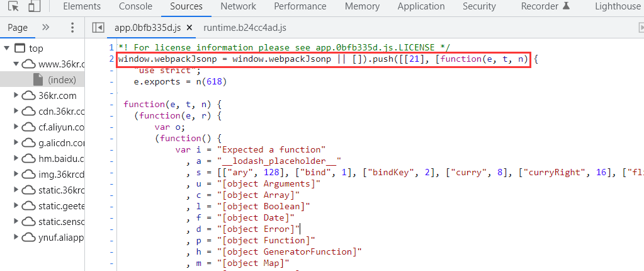Activate the inspect element picker icon

[x=13, y=6]
